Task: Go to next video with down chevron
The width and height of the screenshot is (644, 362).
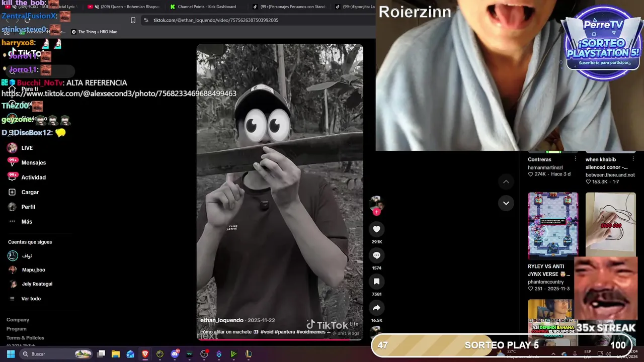Action: click(x=506, y=203)
